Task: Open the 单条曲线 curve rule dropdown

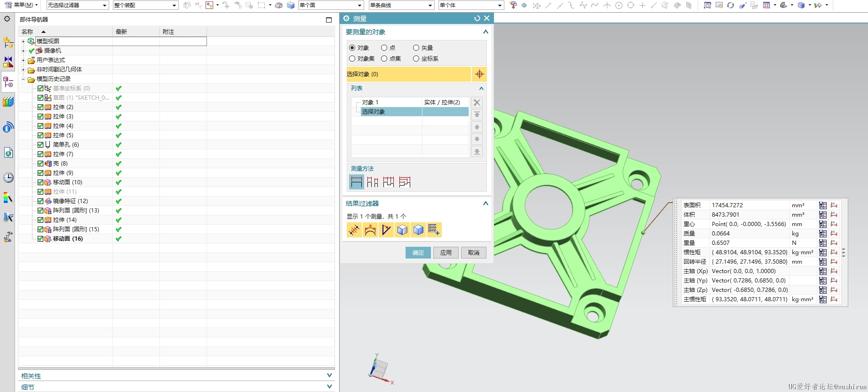Action: click(x=401, y=5)
